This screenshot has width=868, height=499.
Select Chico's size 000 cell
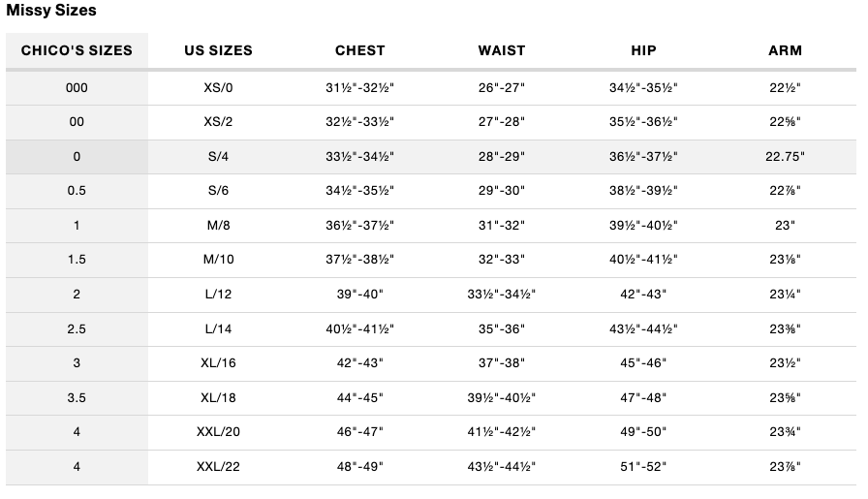point(77,88)
